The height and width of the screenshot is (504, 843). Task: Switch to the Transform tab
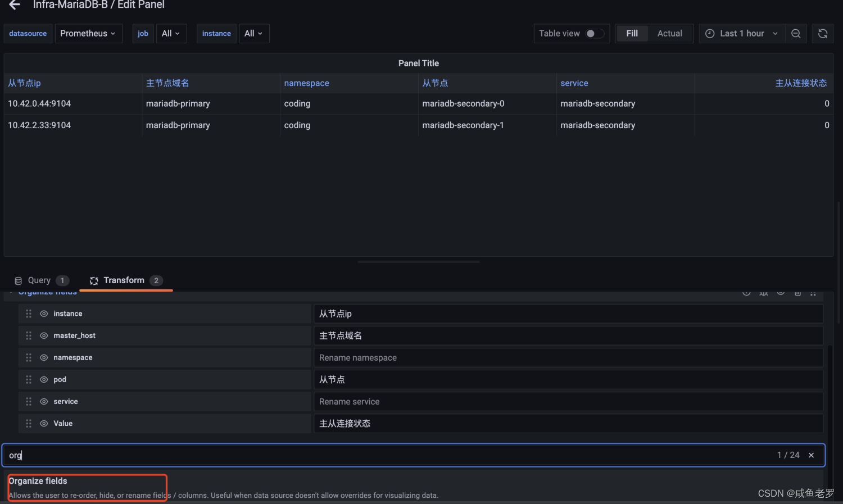click(x=126, y=280)
